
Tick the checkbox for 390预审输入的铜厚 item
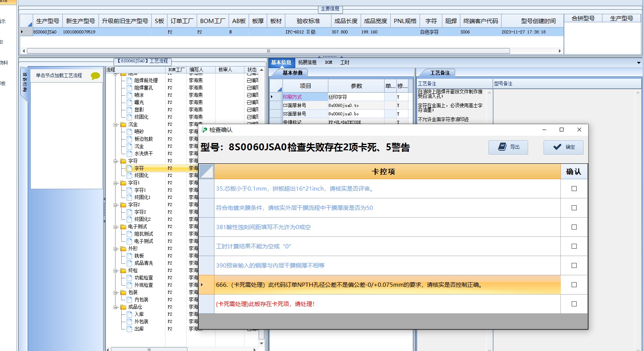(574, 266)
